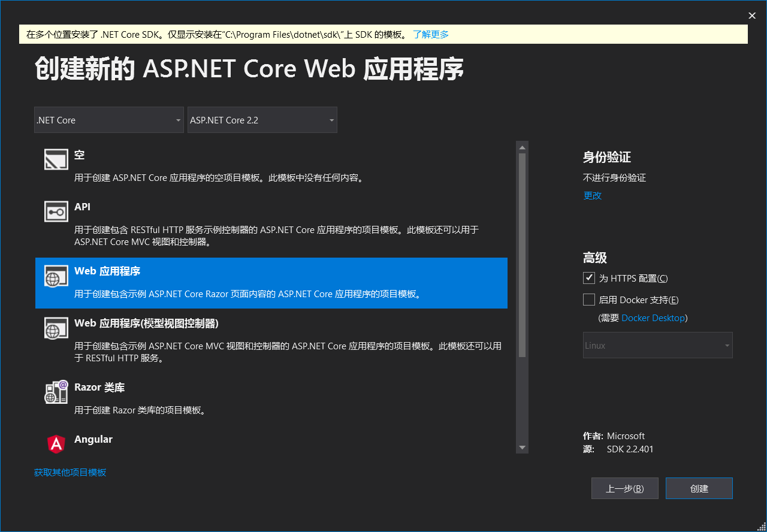Click the scrollbar down arrow

click(x=521, y=448)
